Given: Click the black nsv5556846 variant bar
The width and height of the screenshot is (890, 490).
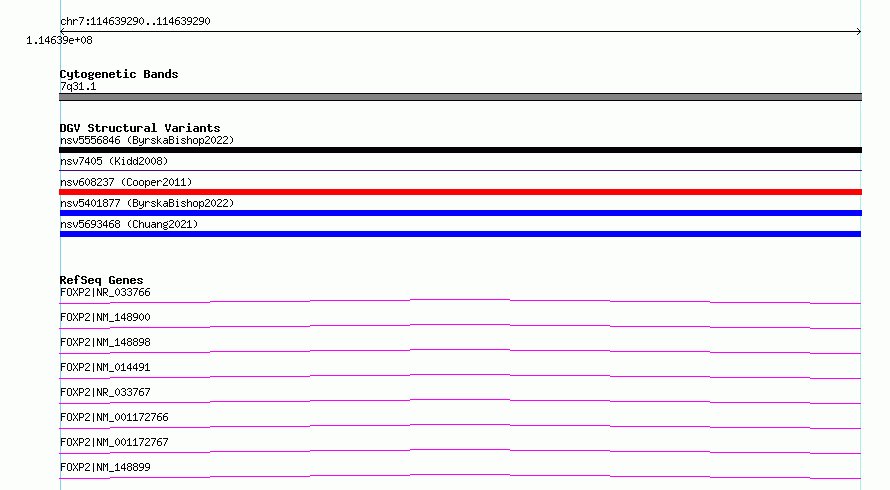Looking at the screenshot, I should point(460,150).
